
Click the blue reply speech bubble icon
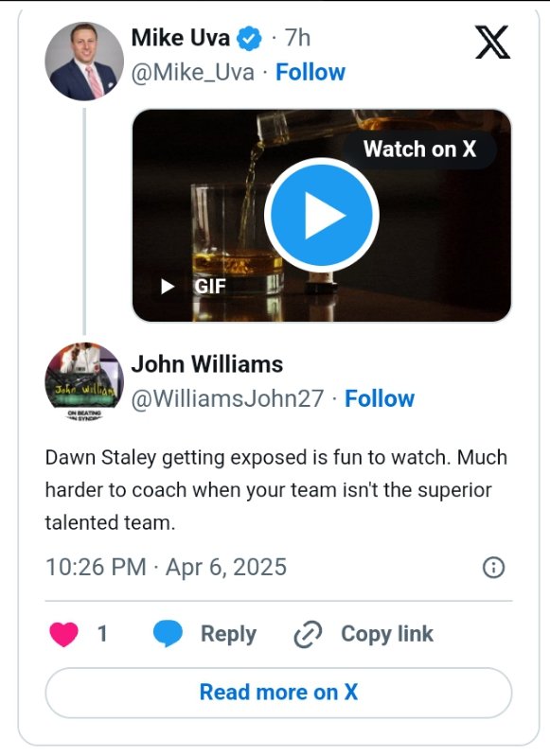168,634
